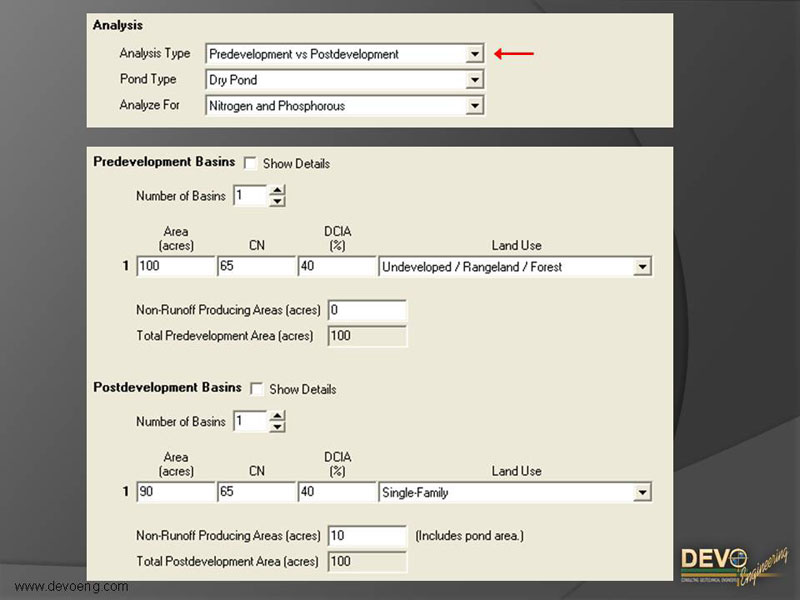Open the Analysis Type dropdown

coord(474,54)
